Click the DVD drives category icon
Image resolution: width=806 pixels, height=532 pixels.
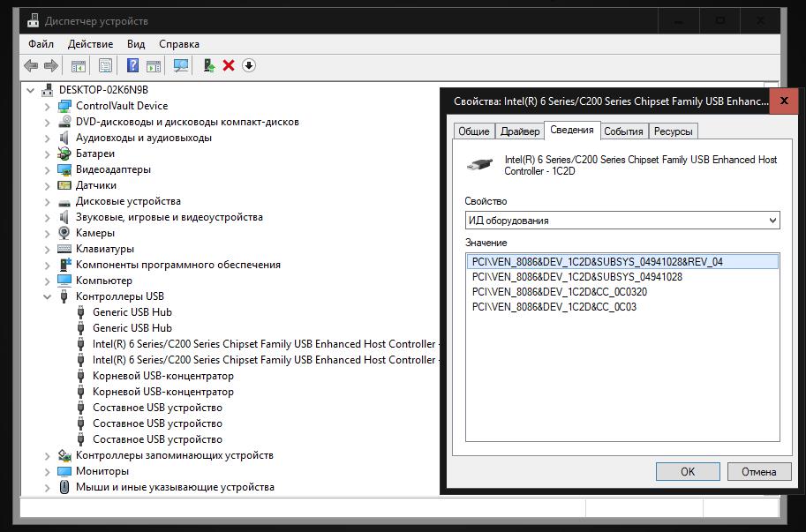64,122
